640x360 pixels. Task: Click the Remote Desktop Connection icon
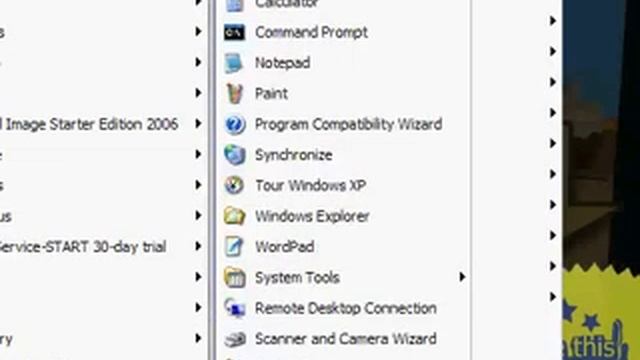coord(235,308)
